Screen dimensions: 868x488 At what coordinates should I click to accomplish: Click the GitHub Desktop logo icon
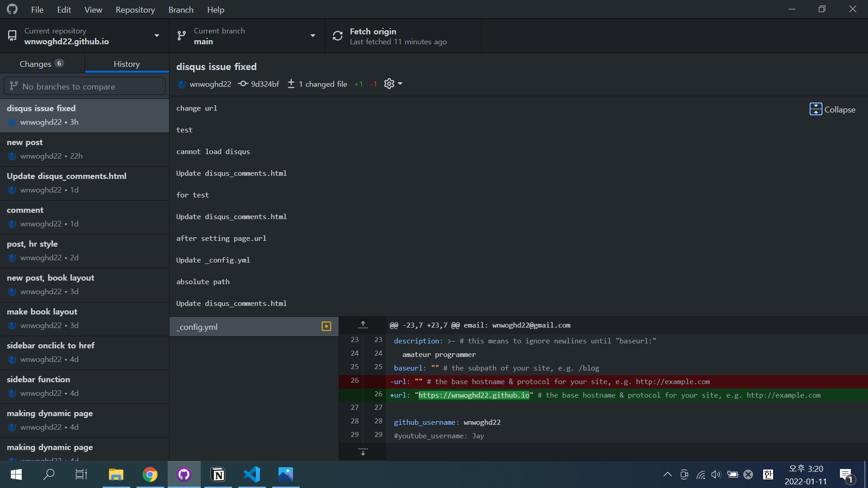(12, 9)
